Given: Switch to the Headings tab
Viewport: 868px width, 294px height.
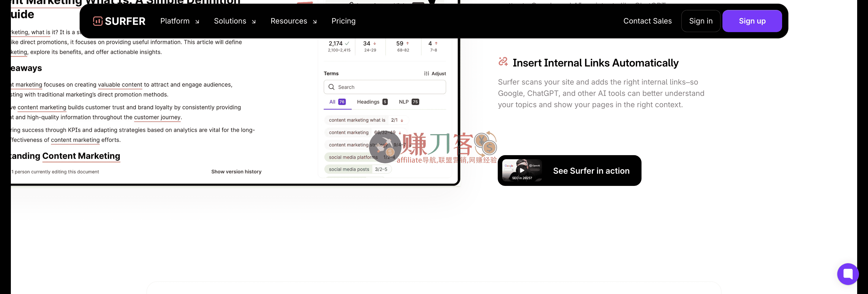Looking at the screenshot, I should [372, 102].
